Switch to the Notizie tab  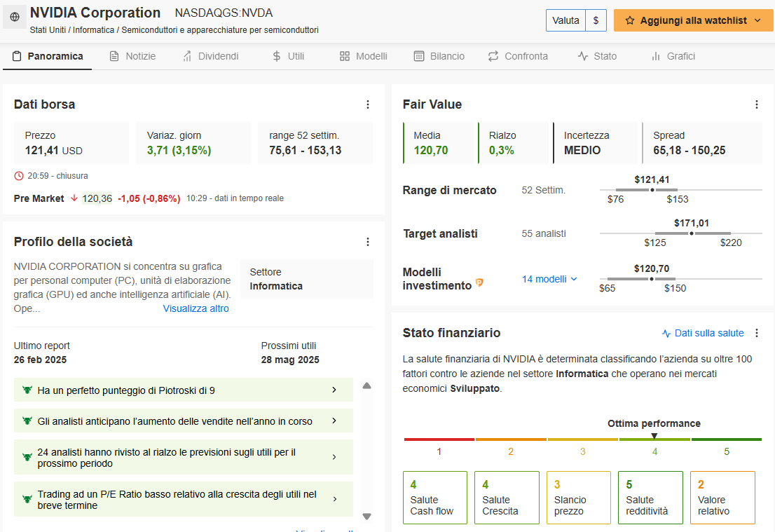[x=132, y=56]
